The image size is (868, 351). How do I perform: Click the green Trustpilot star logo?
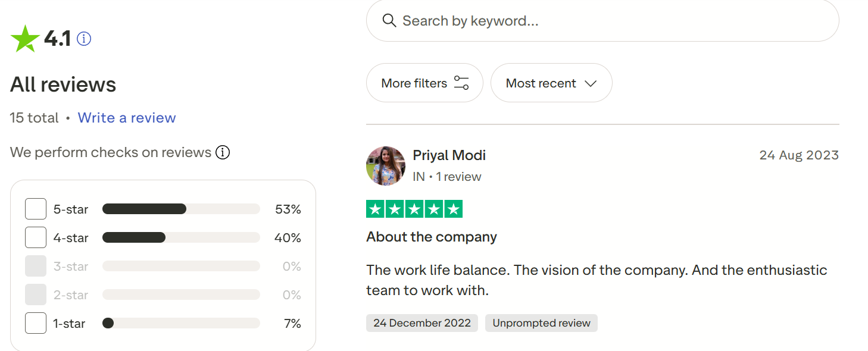pyautogui.click(x=25, y=39)
